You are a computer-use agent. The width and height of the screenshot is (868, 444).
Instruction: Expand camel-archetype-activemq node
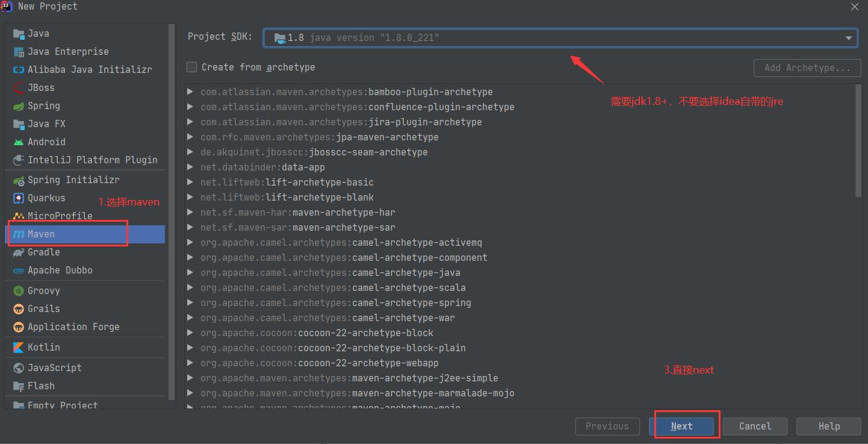point(190,243)
